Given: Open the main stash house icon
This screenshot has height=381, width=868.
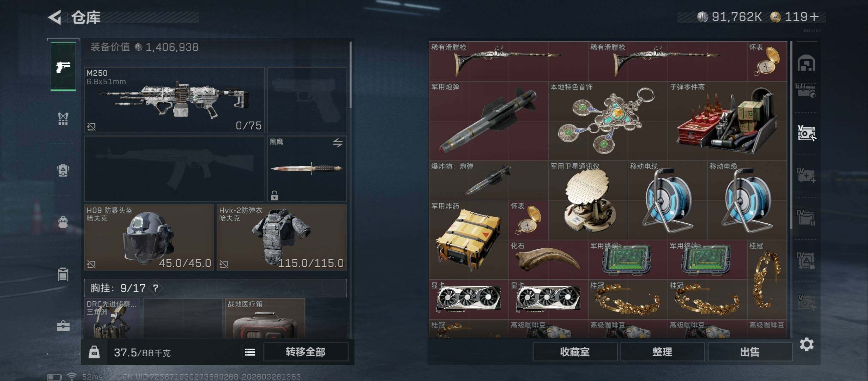Looking at the screenshot, I should coord(806,64).
